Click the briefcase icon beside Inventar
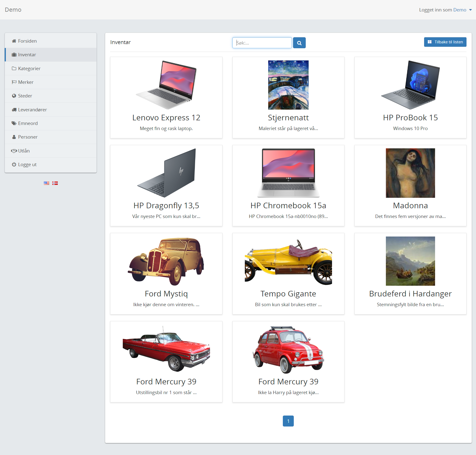The height and width of the screenshot is (455, 476). [x=14, y=55]
